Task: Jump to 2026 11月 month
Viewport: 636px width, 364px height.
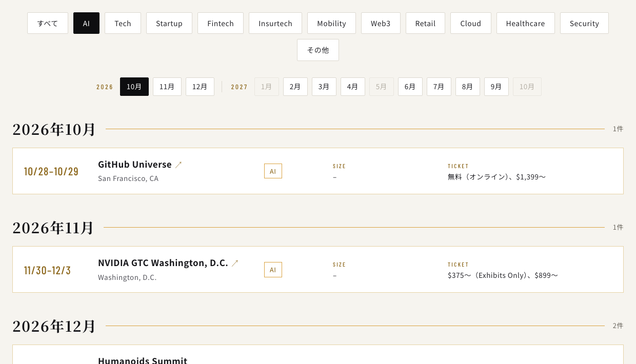Action: 167,87
